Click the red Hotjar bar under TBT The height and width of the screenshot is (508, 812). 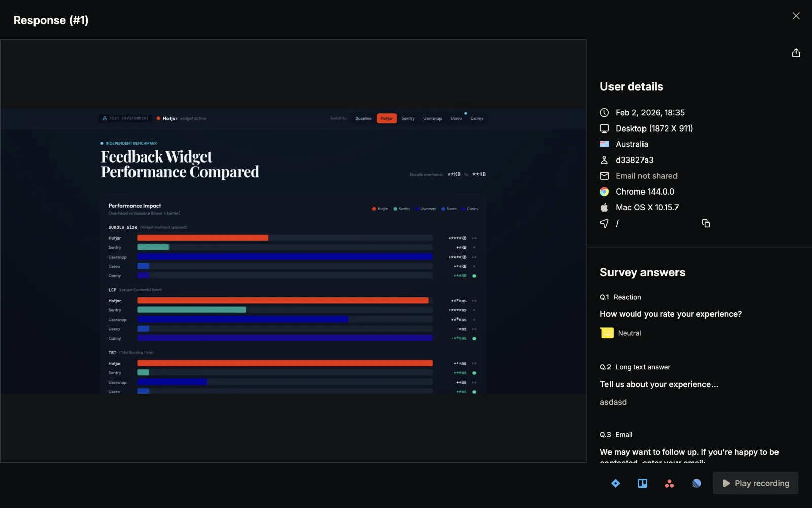point(285,363)
